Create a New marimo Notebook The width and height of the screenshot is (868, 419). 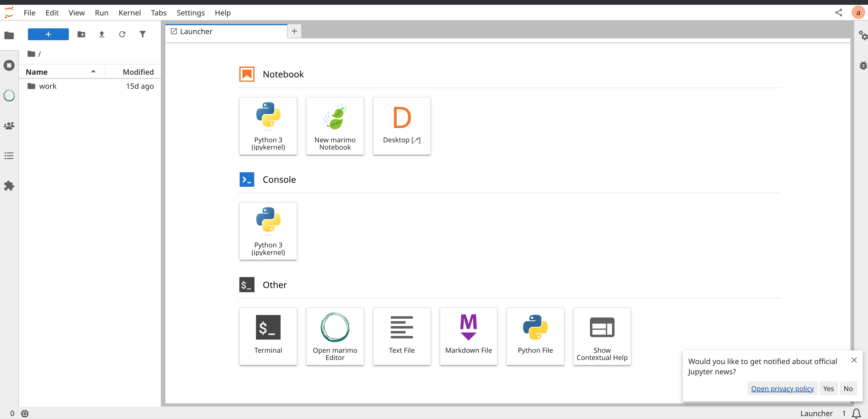pos(335,126)
